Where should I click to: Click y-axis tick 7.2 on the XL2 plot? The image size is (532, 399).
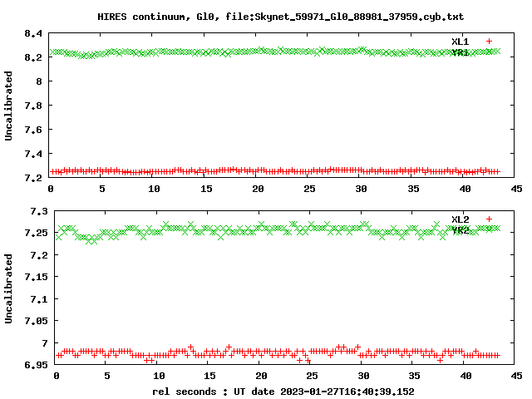coord(39,255)
